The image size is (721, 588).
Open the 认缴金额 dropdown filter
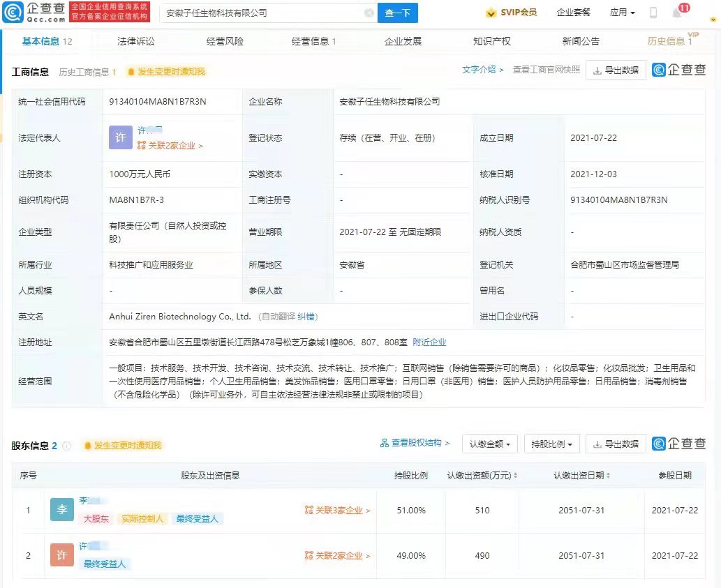pos(490,444)
